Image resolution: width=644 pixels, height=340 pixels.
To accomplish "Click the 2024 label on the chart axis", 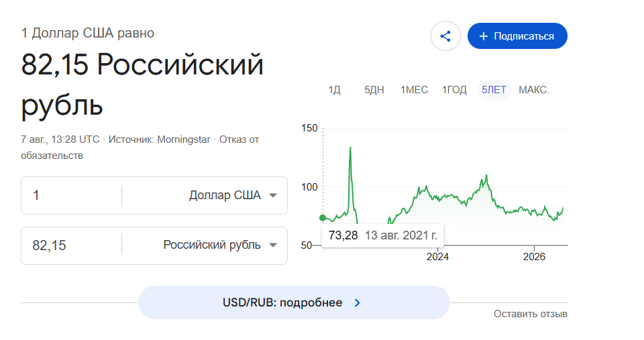I will pyautogui.click(x=437, y=257).
